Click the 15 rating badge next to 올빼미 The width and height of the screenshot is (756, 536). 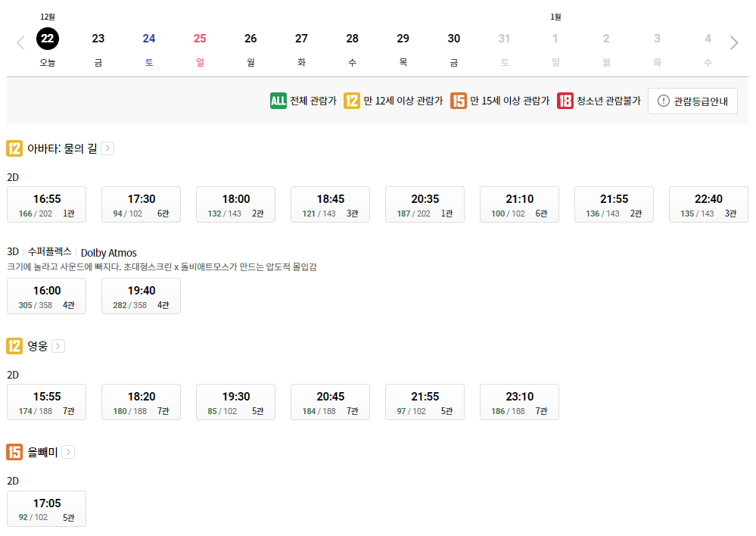[x=14, y=452]
